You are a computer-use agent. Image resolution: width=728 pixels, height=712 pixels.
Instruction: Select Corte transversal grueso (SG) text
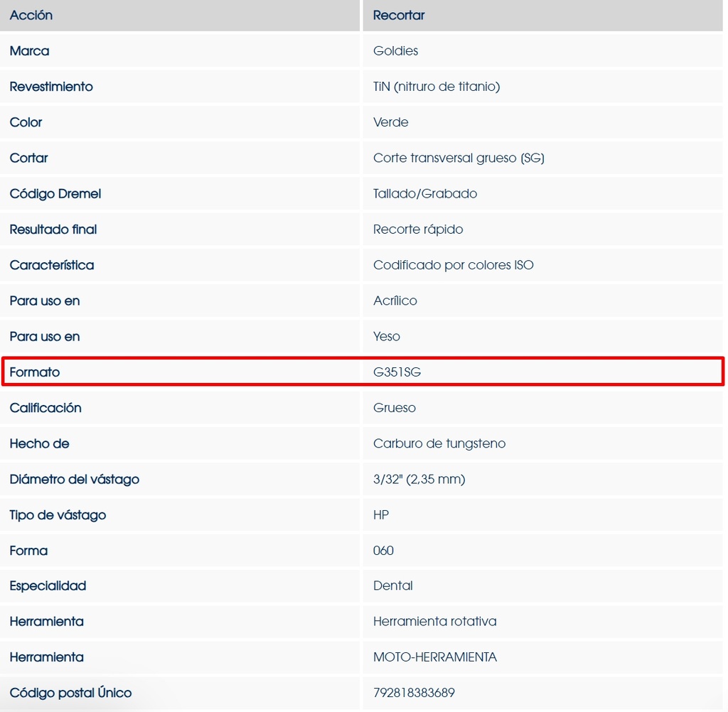tap(459, 158)
